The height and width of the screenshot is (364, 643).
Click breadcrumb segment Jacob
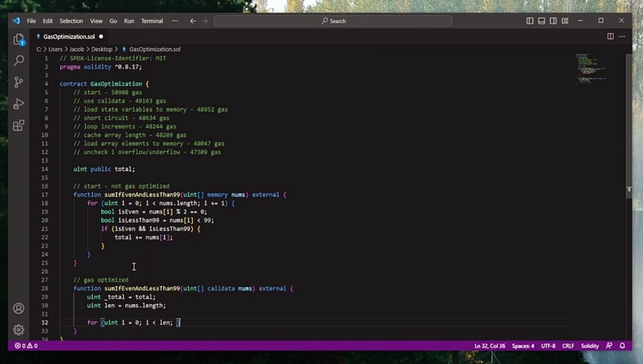point(77,49)
